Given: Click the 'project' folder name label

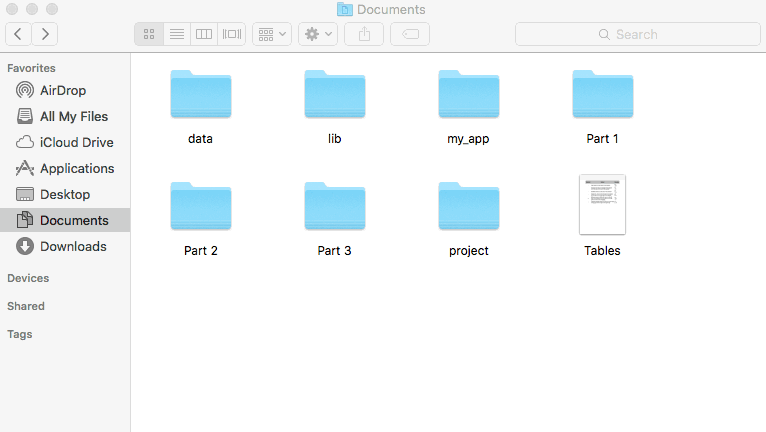Looking at the screenshot, I should click(468, 251).
